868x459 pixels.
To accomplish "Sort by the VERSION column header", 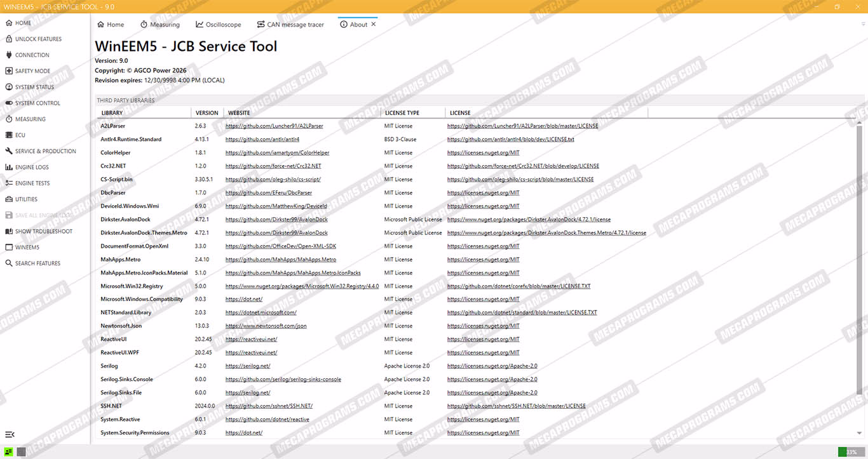I will tap(207, 113).
